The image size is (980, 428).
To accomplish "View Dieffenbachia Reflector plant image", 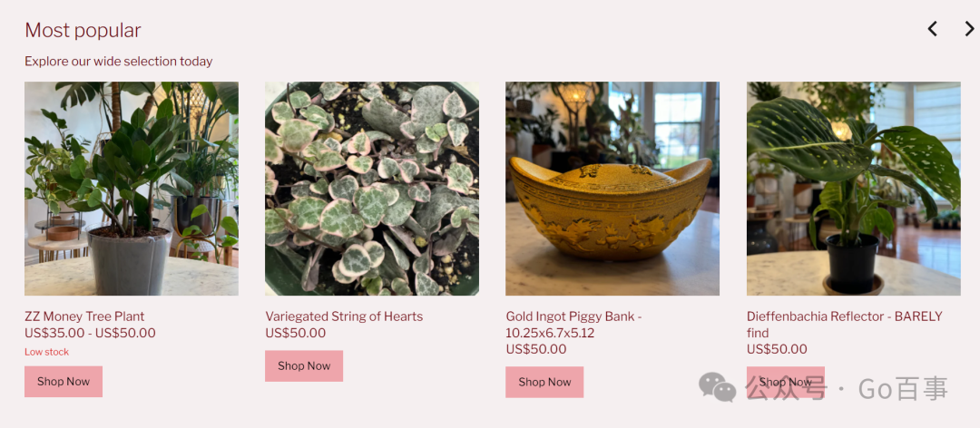I will pyautogui.click(x=853, y=189).
